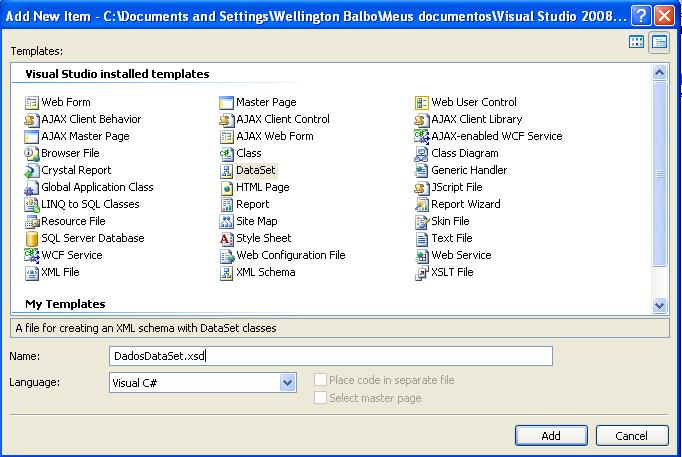Click the Name input field
This screenshot has width=682, height=457.
[x=330, y=356]
